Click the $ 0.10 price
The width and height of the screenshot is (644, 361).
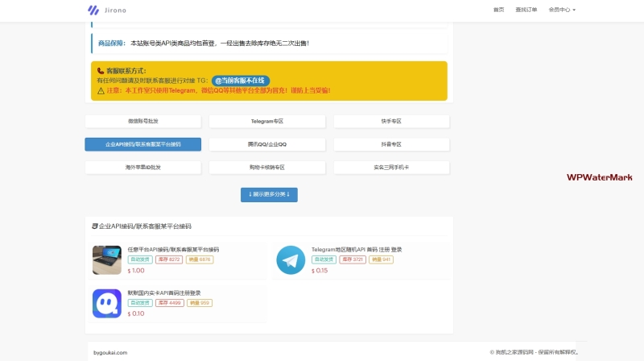pyautogui.click(x=136, y=313)
